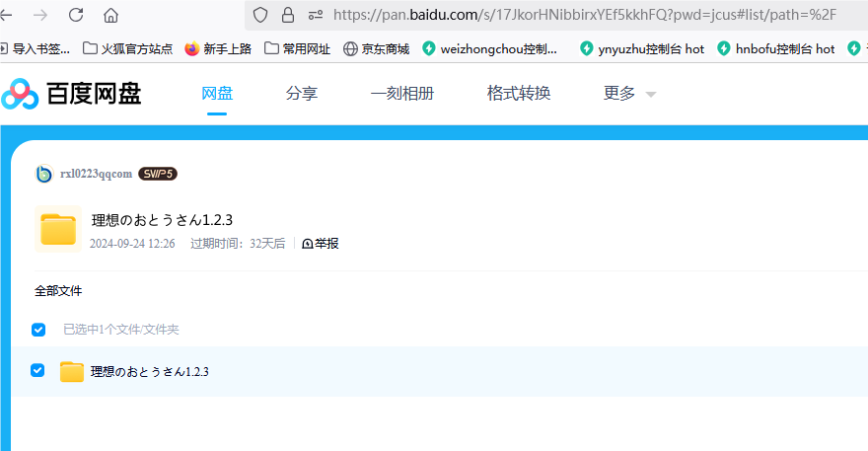Click the padlock site security icon
Viewport: 868px width, 451px height.
[287, 15]
